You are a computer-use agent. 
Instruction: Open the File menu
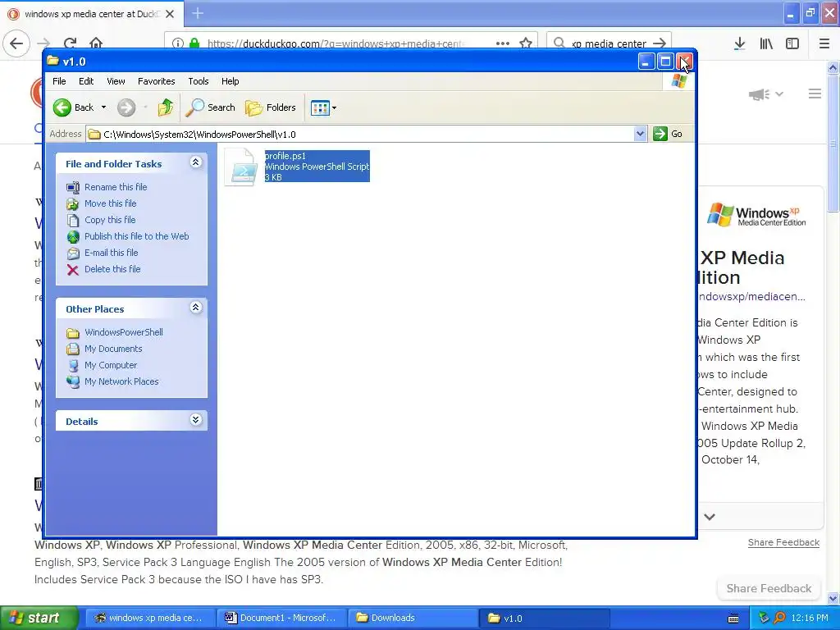59,81
